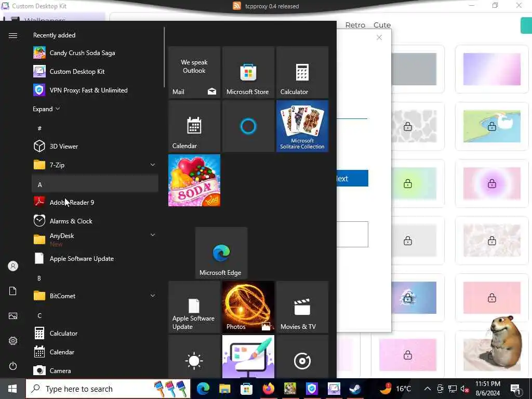Select the locked green gradient wallpaper
This screenshot has height=399, width=532.
[414, 183]
